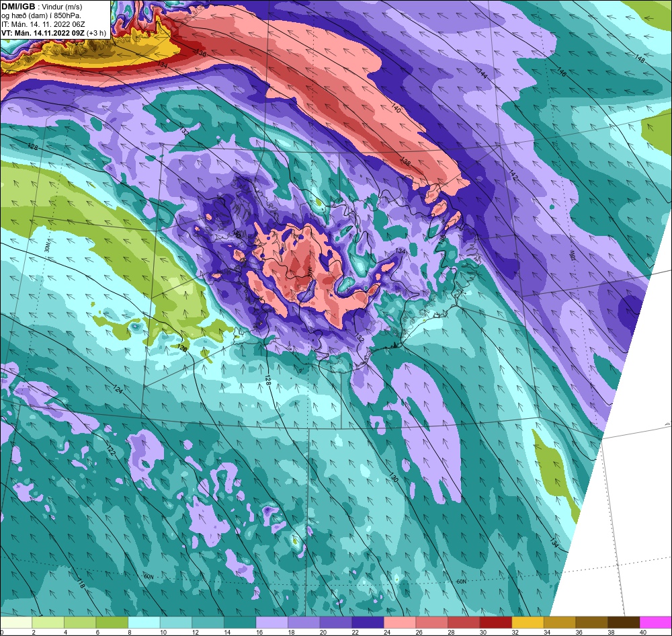Click the legend tick label "32"
Image resolution: width=672 pixels, height=636 pixels.
[x=515, y=632]
